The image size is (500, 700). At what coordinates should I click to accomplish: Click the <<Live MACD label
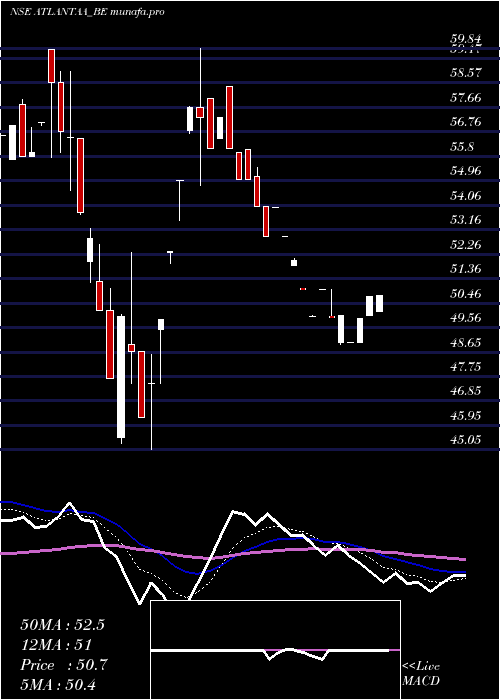pos(421,673)
